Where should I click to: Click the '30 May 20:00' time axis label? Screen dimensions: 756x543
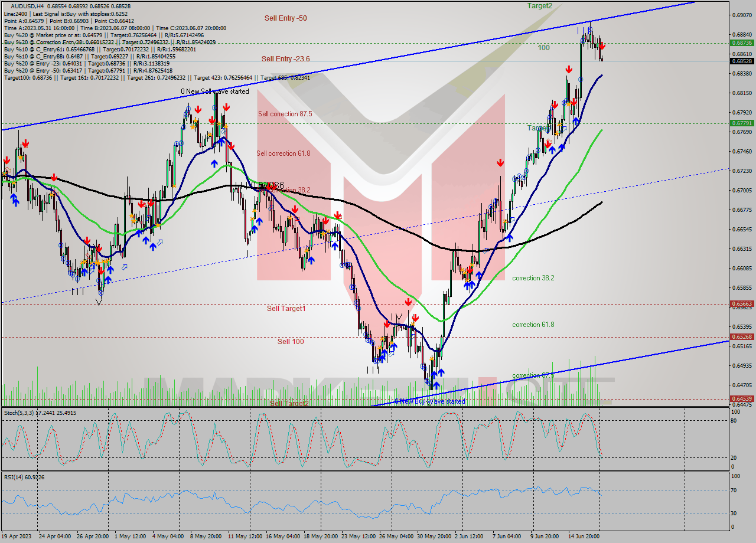coord(434,537)
